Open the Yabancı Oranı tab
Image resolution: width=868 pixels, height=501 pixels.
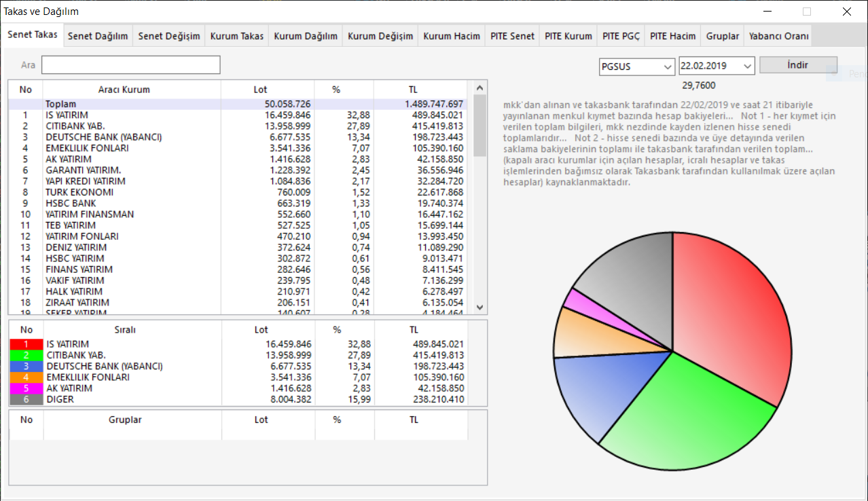pyautogui.click(x=779, y=36)
